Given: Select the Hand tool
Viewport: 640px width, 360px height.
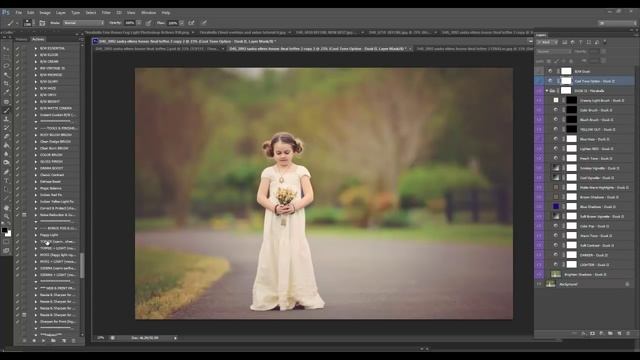Looking at the screenshot, I should click(6, 208).
